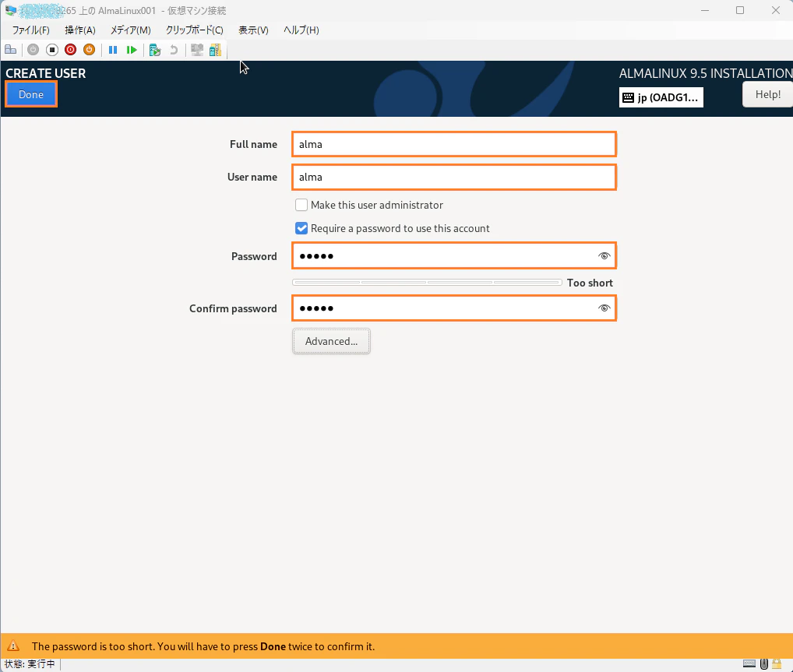Click the grey Start power icon
Image resolution: width=793 pixels, height=672 pixels.
point(33,50)
